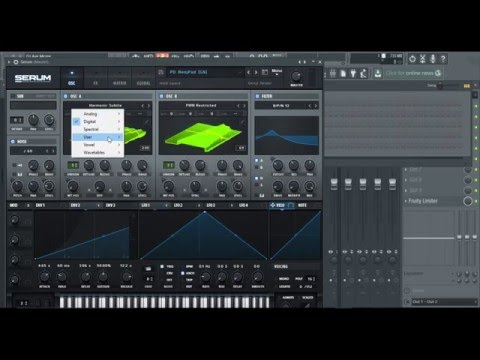
Task: Choose Vowel in the wavetable menu
Action: [97, 145]
